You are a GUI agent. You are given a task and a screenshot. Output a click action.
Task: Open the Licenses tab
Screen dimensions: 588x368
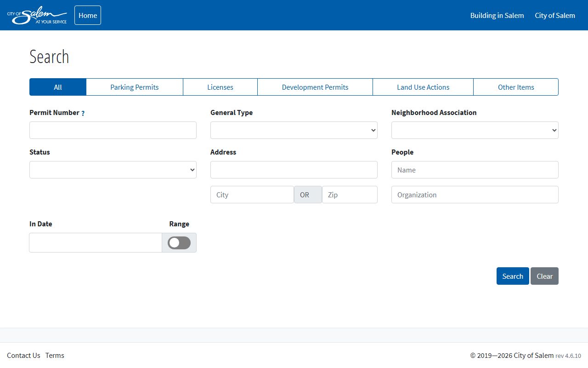[x=220, y=87]
